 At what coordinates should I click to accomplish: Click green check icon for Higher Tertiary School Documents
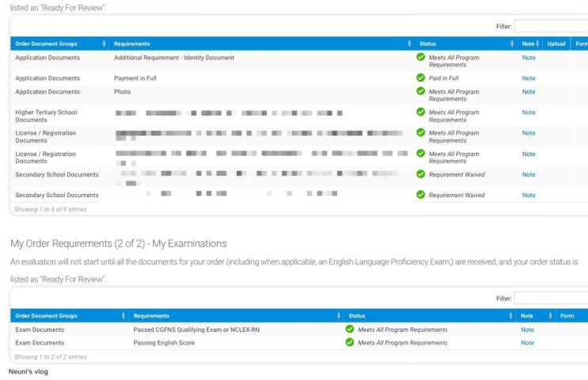coord(421,112)
